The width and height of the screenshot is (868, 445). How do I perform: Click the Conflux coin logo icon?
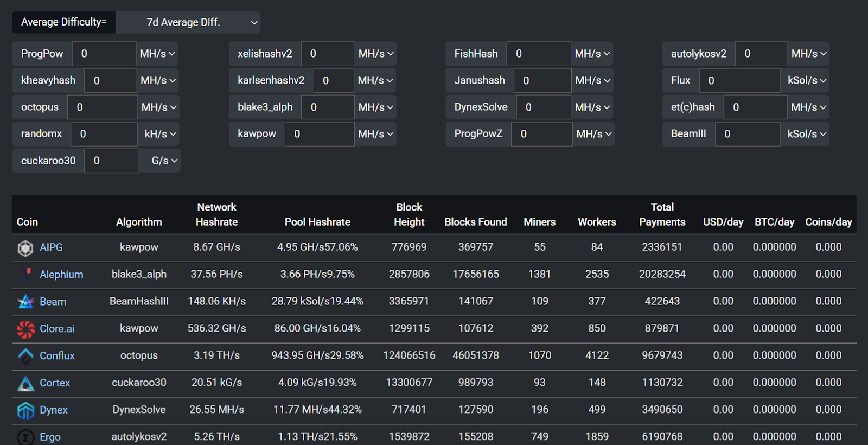25,357
